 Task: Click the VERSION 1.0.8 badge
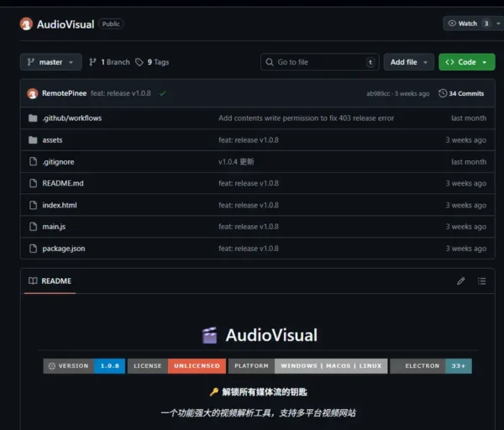(84, 366)
